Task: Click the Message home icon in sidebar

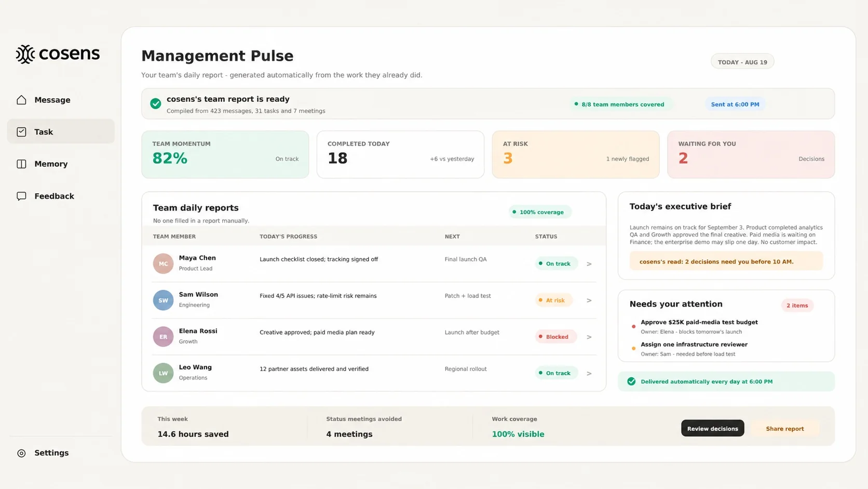Action: (x=21, y=100)
